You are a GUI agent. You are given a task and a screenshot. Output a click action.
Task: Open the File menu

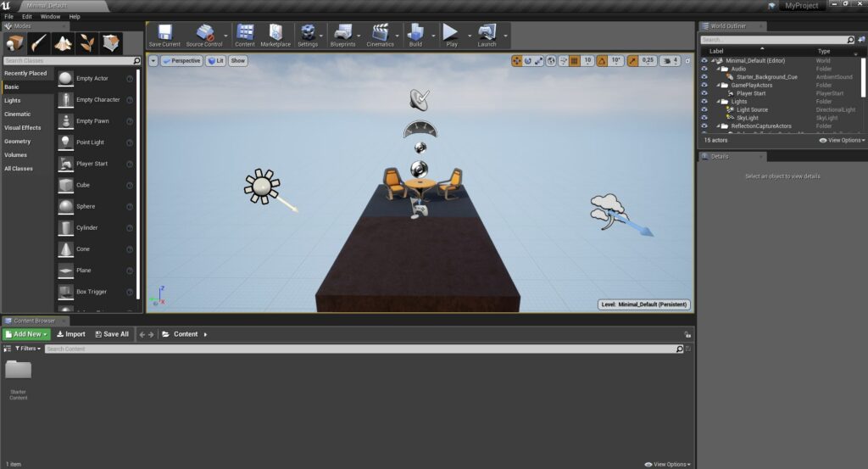[x=8, y=17]
